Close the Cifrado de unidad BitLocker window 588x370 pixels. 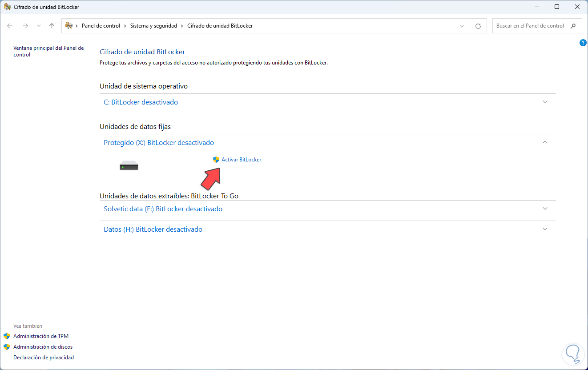(x=577, y=7)
